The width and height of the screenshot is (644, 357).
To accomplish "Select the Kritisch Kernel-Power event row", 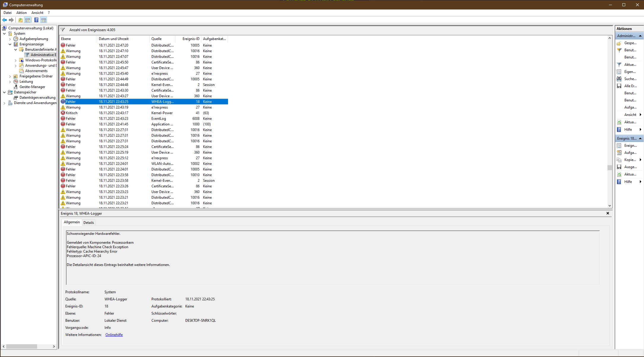I will tap(119, 113).
